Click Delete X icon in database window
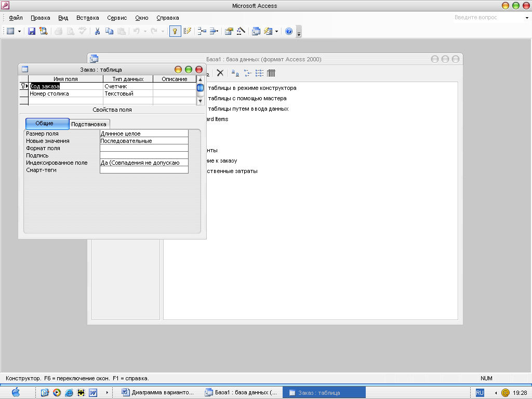The image size is (532, 399). (x=220, y=73)
